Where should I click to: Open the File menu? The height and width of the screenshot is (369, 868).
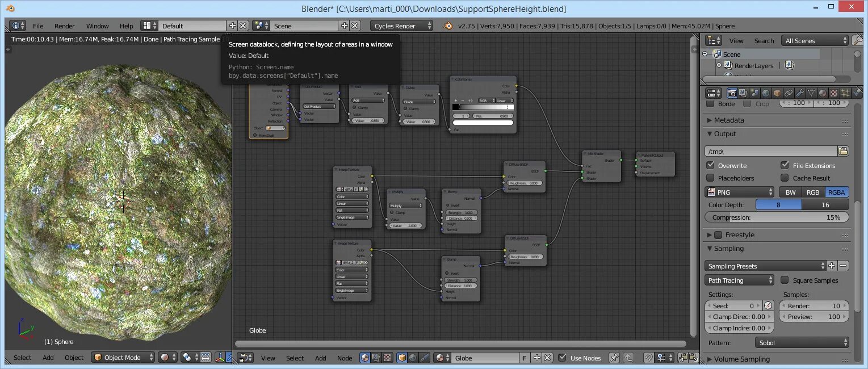click(38, 26)
